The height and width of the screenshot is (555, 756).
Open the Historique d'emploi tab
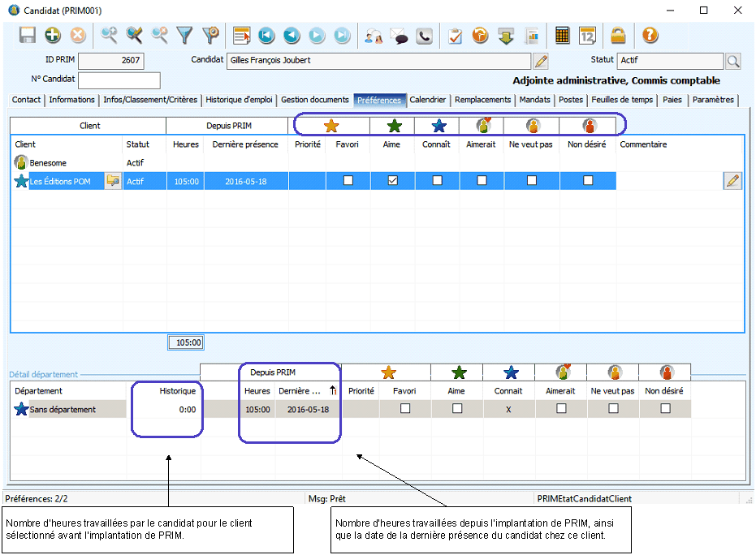point(239,100)
